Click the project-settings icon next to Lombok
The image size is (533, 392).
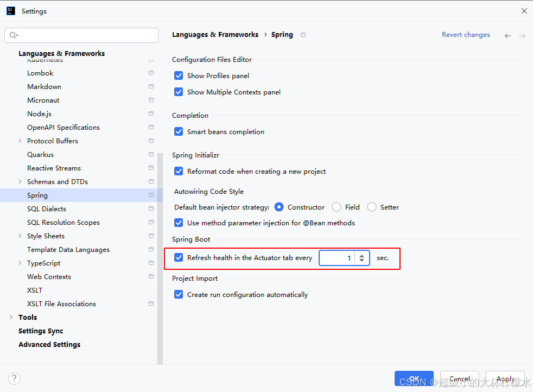pos(151,73)
